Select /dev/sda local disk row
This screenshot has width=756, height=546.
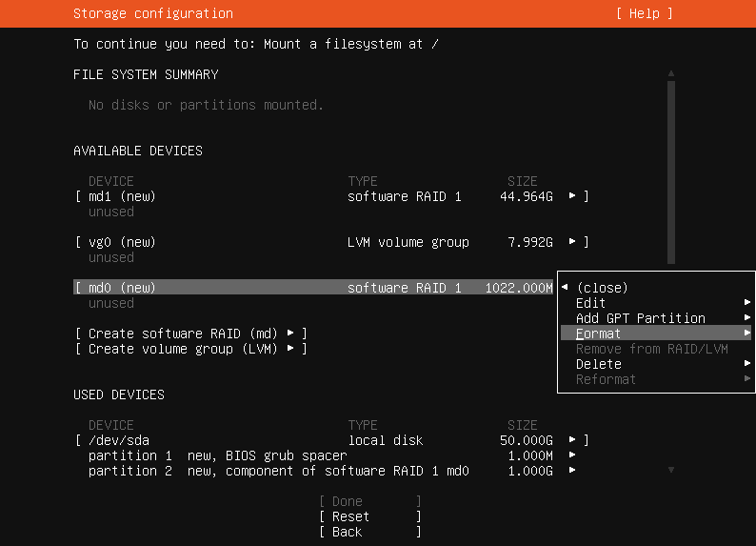[x=332, y=440]
